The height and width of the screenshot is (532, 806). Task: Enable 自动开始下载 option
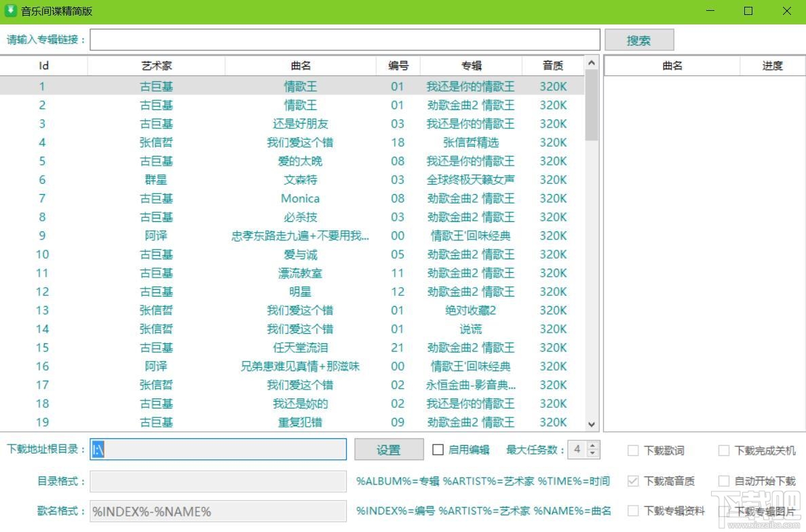pos(723,480)
